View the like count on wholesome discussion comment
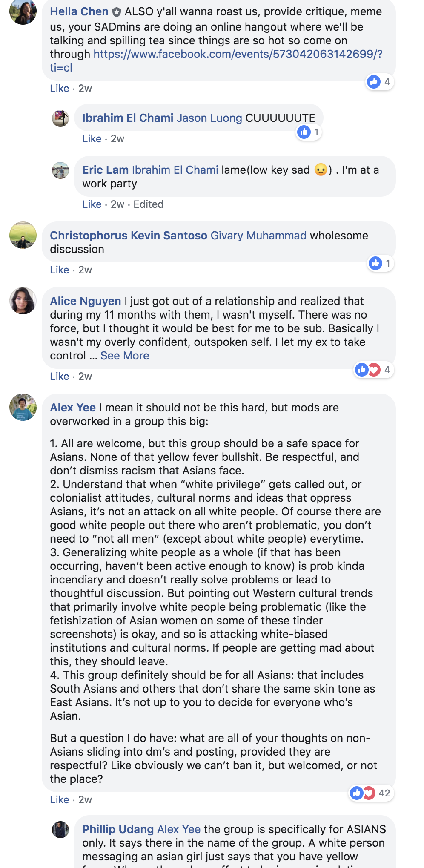 coord(381,263)
